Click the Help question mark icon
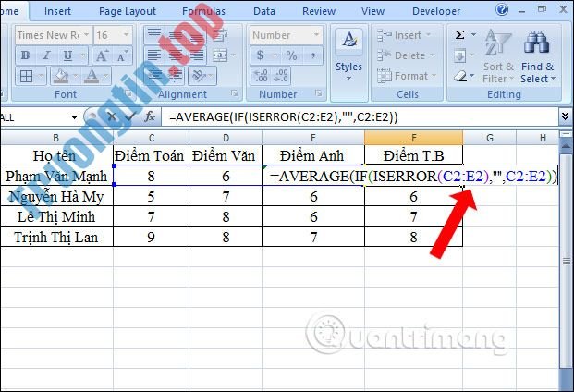The height and width of the screenshot is (392, 574). pyautogui.click(x=502, y=9)
